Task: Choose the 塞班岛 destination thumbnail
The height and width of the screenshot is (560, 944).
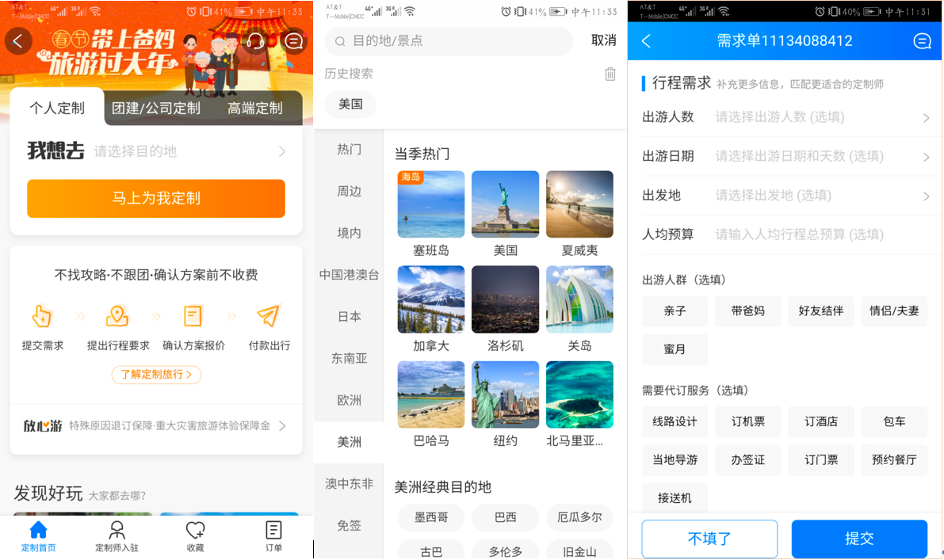Action: coord(431,204)
